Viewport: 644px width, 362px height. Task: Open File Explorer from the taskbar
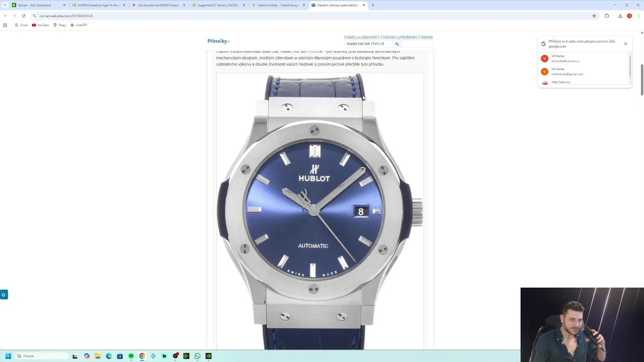point(98,356)
